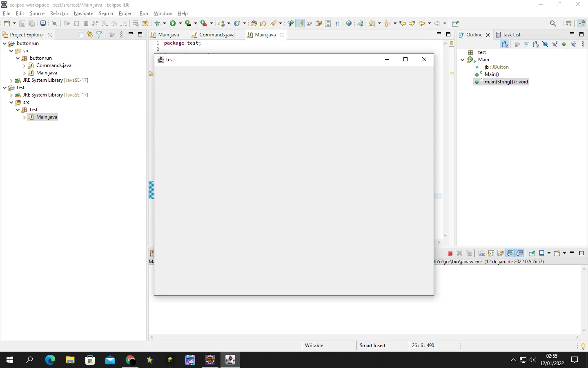
Task: Click the Debug bug icon in the toolbar
Action: pyautogui.click(x=158, y=23)
